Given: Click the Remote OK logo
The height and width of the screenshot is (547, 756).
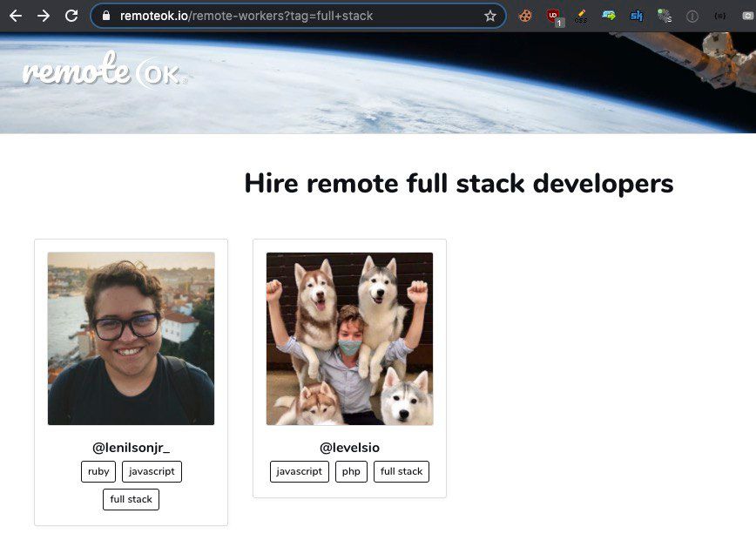Looking at the screenshot, I should point(104,71).
